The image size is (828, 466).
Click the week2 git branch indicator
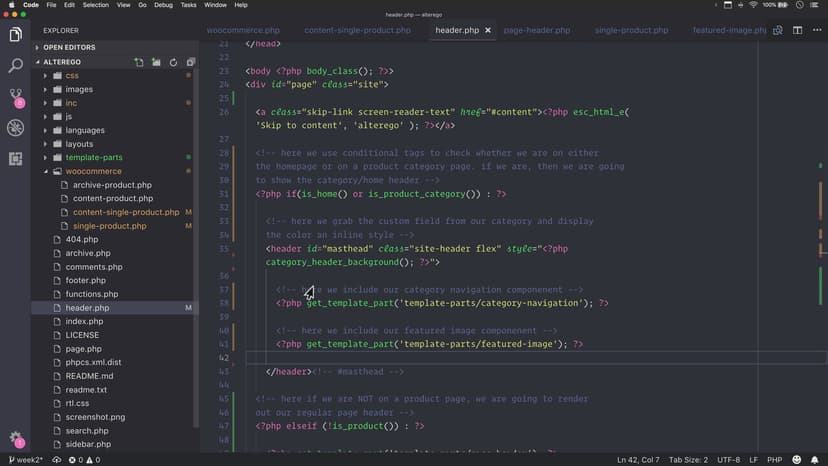(27, 460)
